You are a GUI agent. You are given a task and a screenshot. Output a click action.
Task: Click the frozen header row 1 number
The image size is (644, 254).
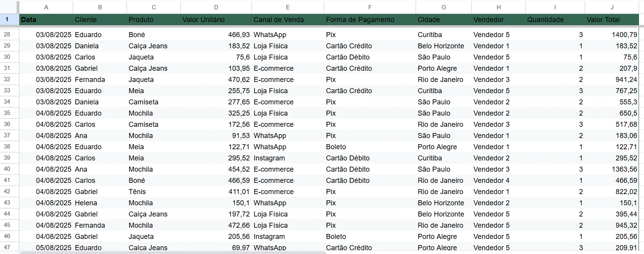pos(7,19)
